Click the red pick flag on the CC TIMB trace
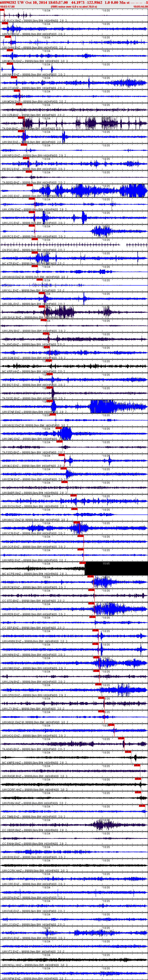Screen dimensions: 148x980 [143, 805]
